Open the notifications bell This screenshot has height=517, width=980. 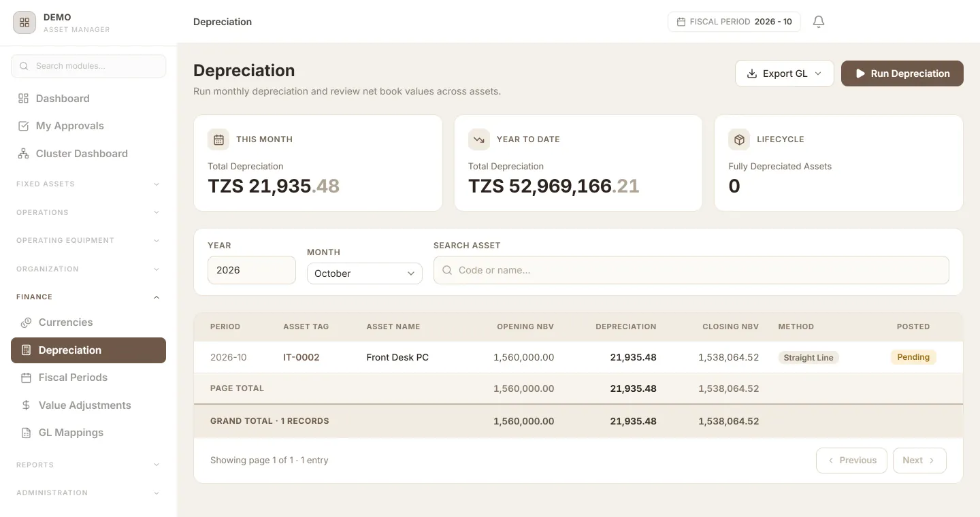pos(819,22)
